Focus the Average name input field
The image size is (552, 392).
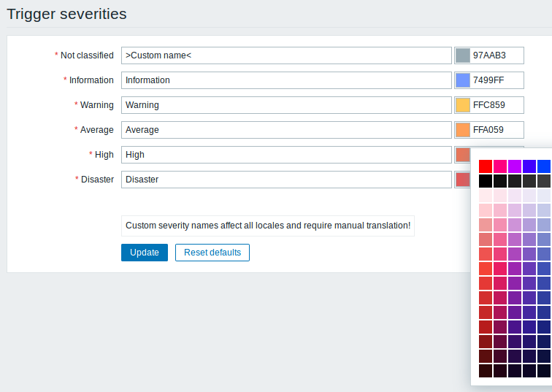pyautogui.click(x=286, y=130)
